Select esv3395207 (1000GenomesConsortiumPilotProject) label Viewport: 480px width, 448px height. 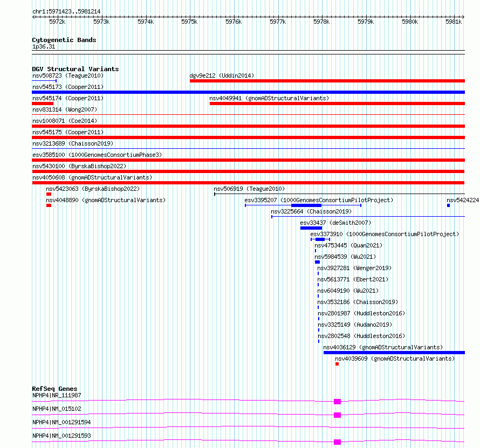pos(319,200)
